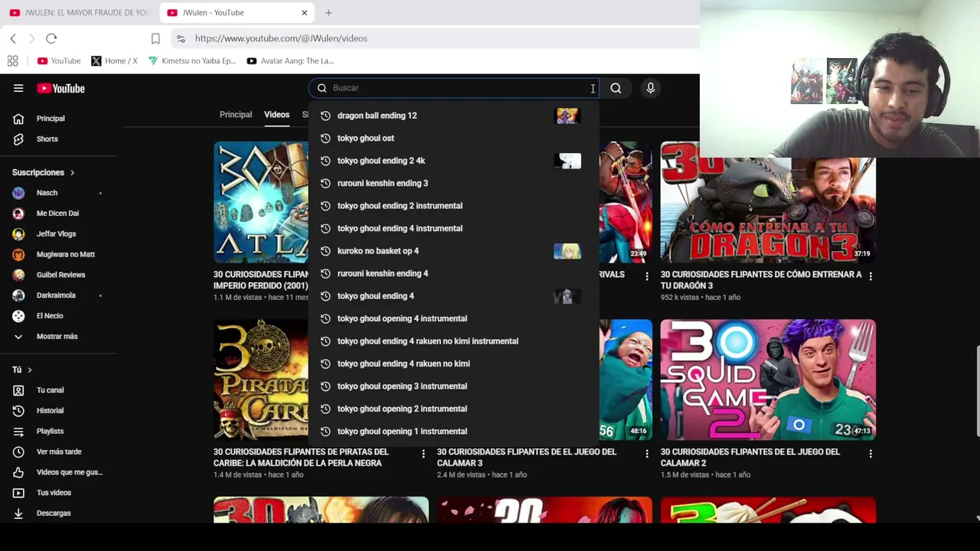Image resolution: width=980 pixels, height=551 pixels.
Task: Open El Necio channel avatar
Action: coord(18,316)
